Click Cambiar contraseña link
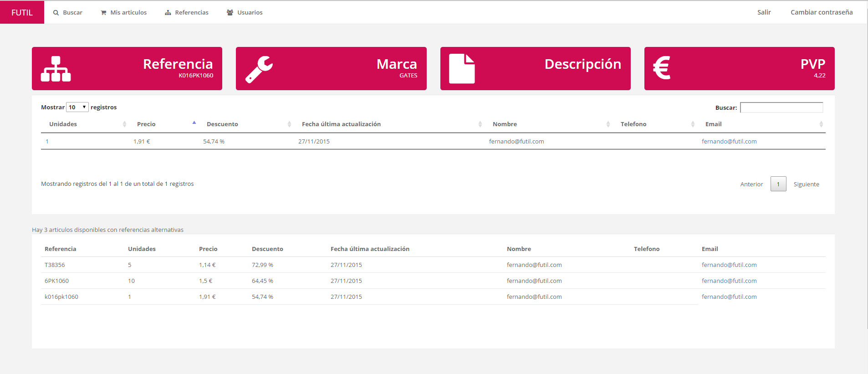This screenshot has height=374, width=868. (821, 12)
